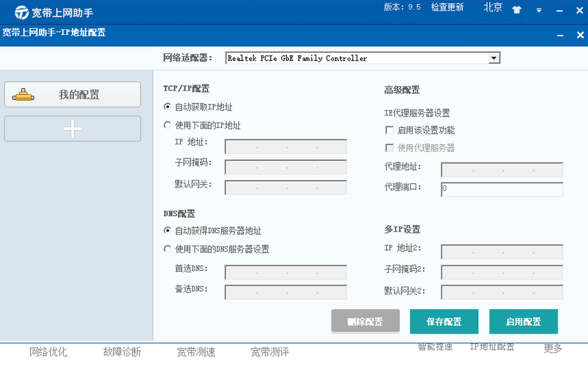Viewport: 588px width, 366px height.
Task: Open the skin shirt icon in title bar
Action: point(516,10)
